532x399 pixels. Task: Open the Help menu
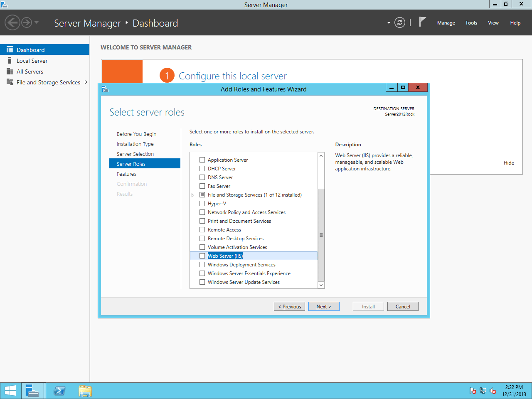515,23
